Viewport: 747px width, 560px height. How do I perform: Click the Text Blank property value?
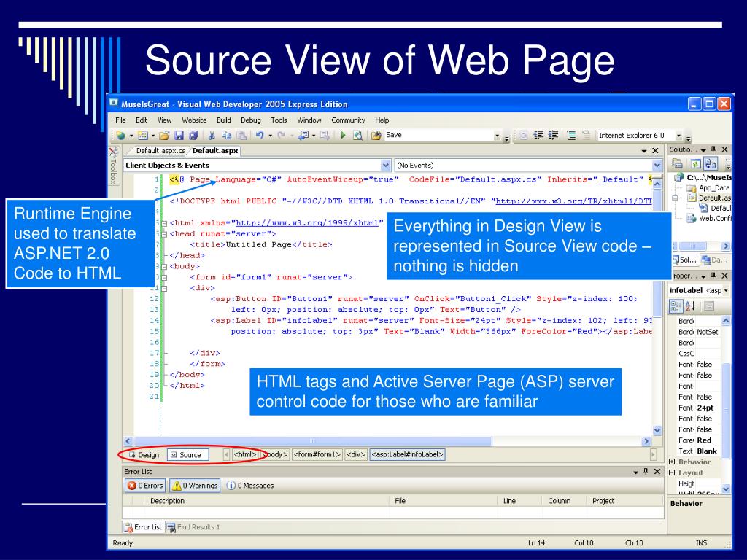(707, 451)
